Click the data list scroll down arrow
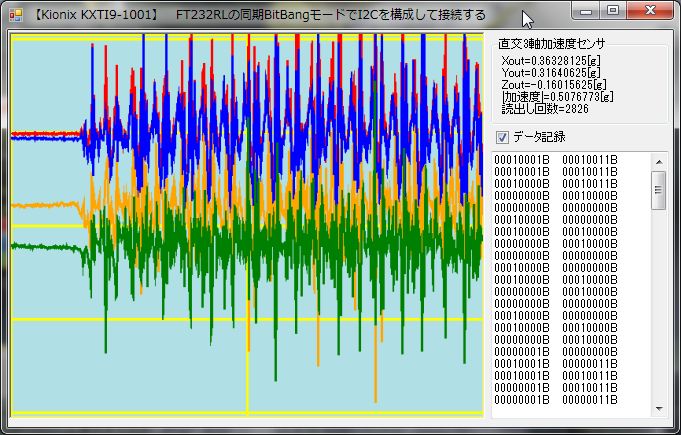 pos(659,409)
